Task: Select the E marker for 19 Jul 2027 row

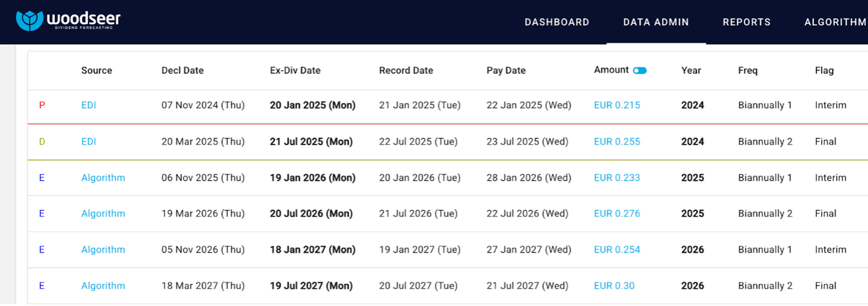Action: point(42,286)
